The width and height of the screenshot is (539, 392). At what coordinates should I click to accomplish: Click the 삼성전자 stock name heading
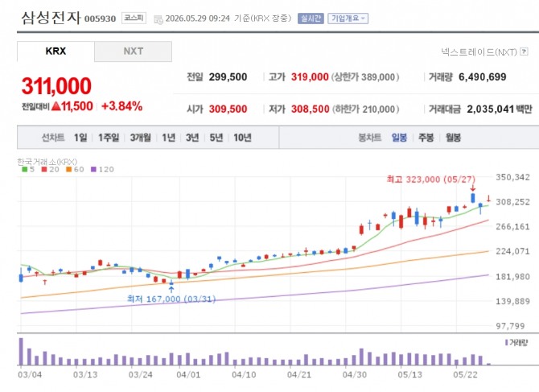(51, 18)
